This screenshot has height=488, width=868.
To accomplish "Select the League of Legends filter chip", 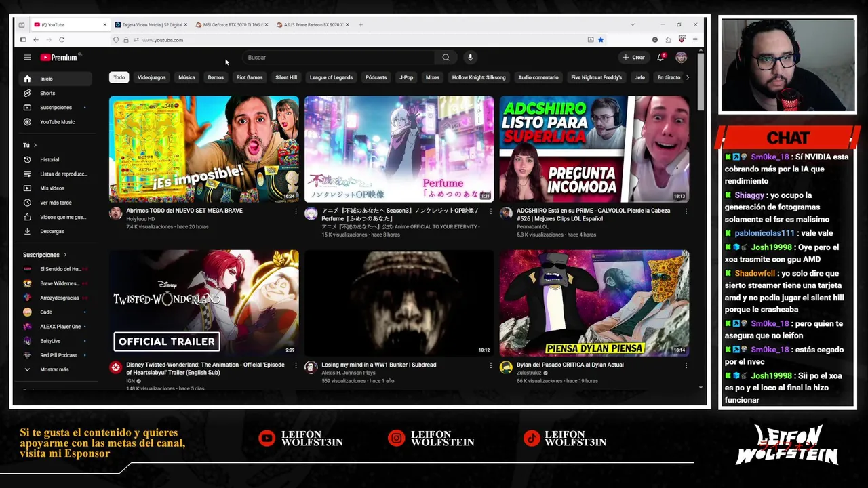I will coord(331,77).
